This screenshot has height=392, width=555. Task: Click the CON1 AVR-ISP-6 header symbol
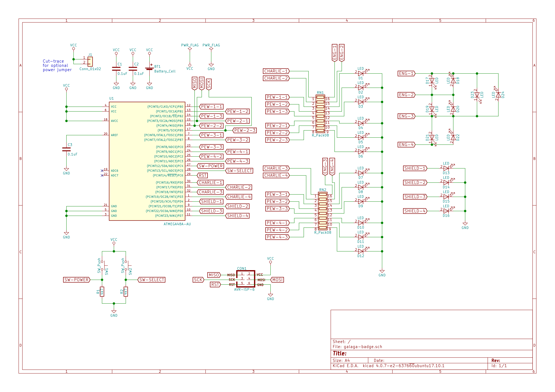246,279
